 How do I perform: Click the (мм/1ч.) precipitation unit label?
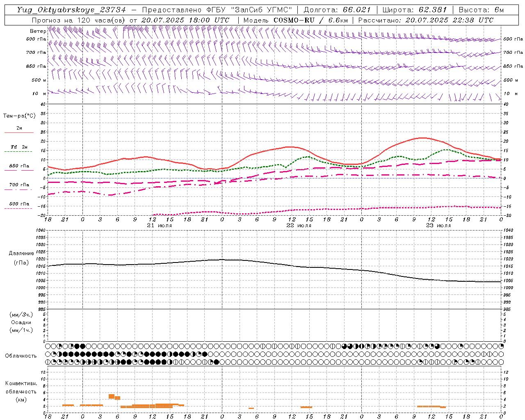(x=21, y=330)
